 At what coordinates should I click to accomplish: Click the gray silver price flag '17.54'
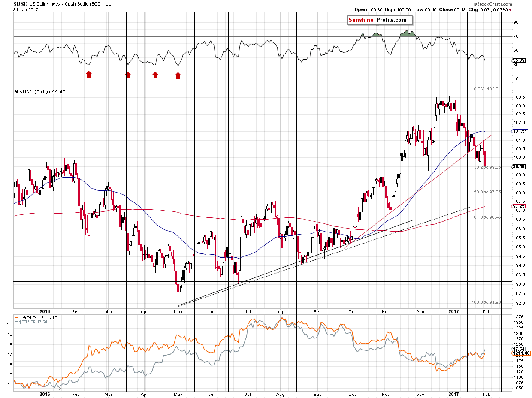point(518,349)
